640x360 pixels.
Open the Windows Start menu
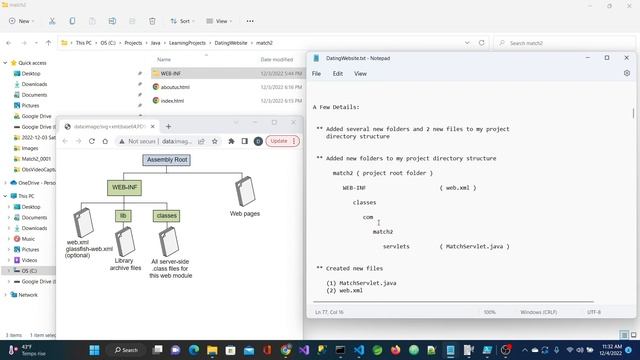(94, 350)
